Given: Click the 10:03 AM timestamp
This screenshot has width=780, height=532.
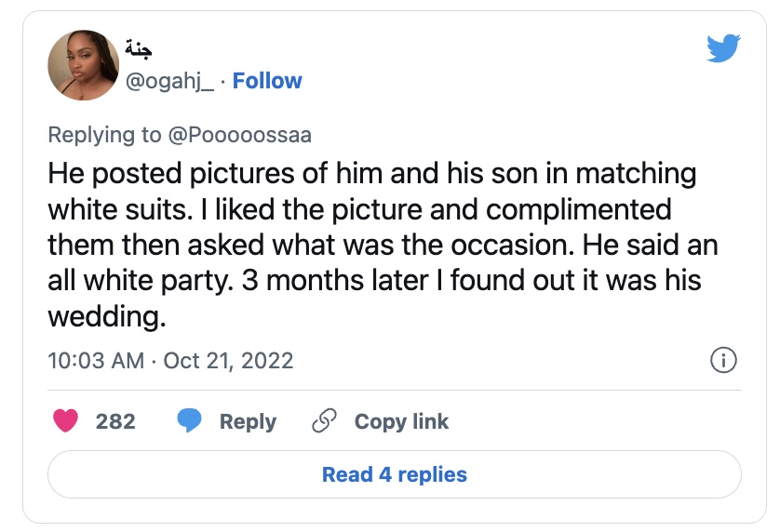Looking at the screenshot, I should point(96,360).
